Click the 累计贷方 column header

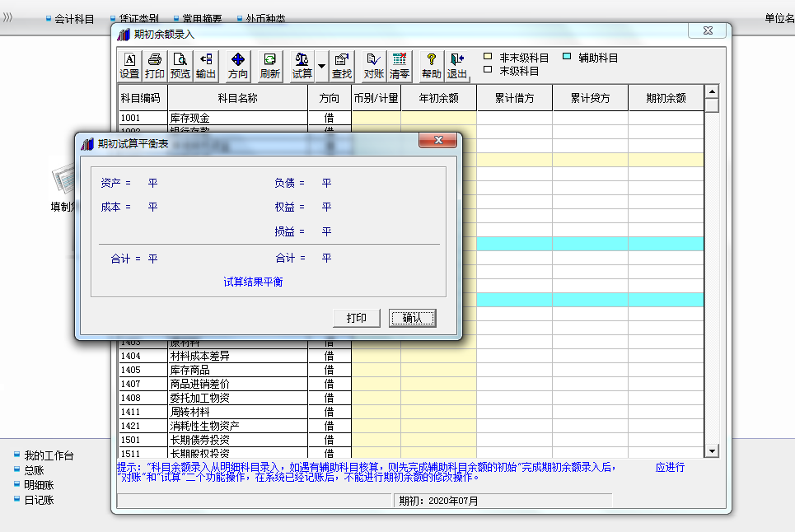(x=590, y=98)
